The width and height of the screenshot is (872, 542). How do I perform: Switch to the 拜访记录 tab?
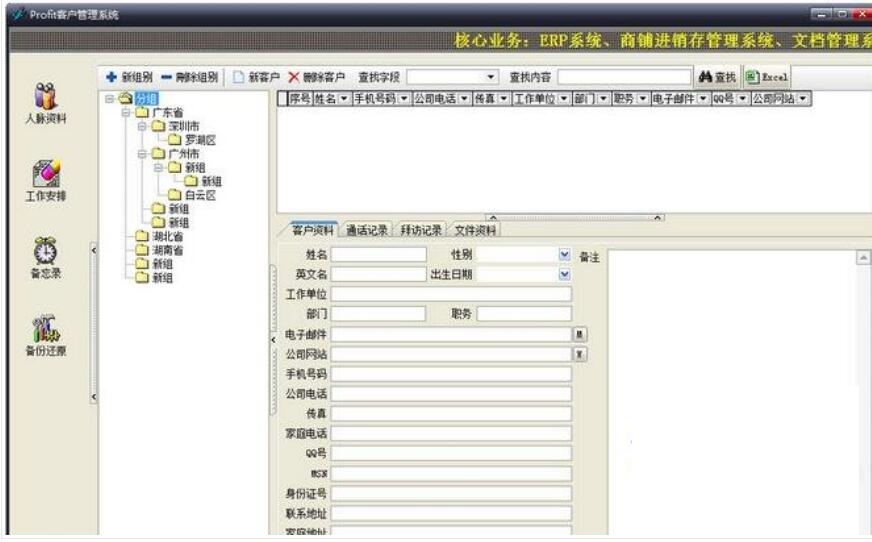click(x=420, y=230)
